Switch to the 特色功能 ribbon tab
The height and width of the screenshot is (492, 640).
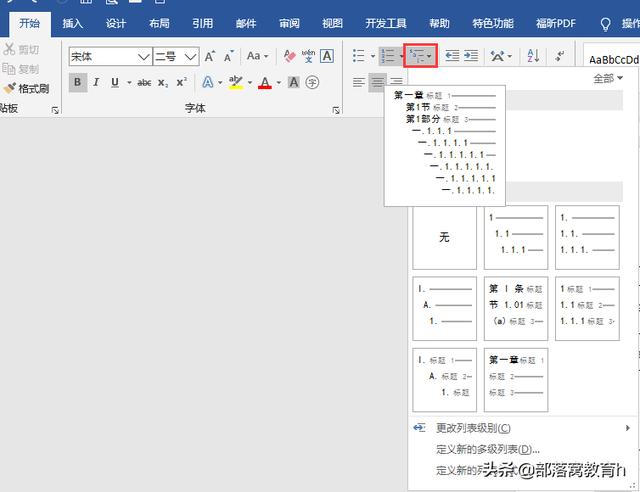coord(493,24)
